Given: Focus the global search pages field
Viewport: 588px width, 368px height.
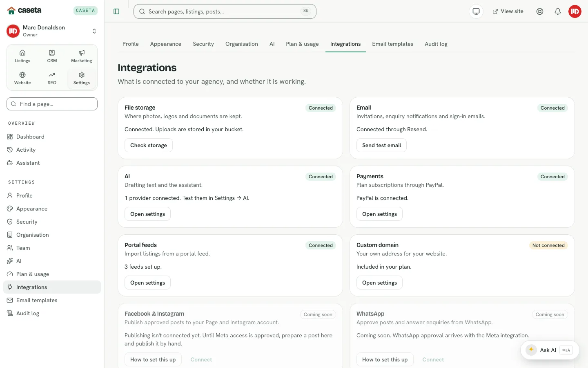Looking at the screenshot, I should [225, 11].
